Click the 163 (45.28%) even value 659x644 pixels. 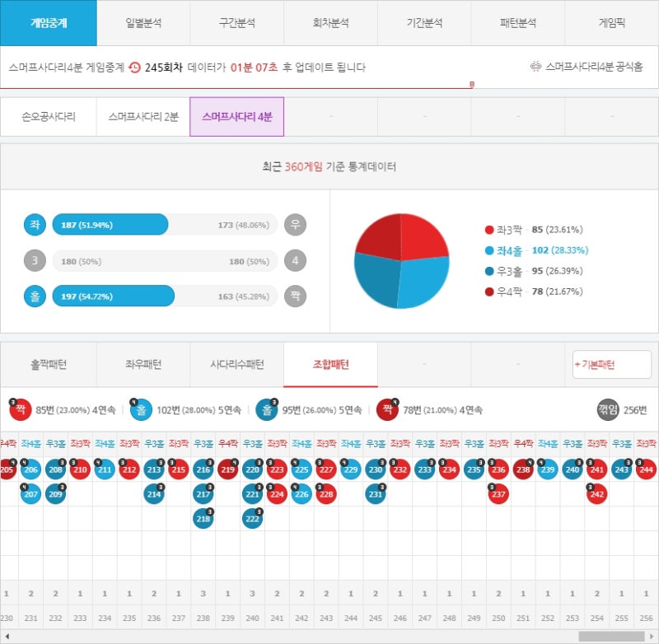pos(243,296)
